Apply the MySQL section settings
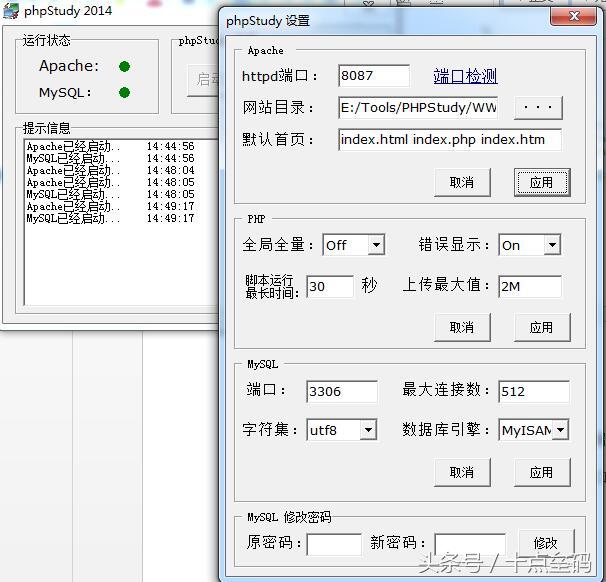Screen dimensions: 606x582 coord(542,472)
